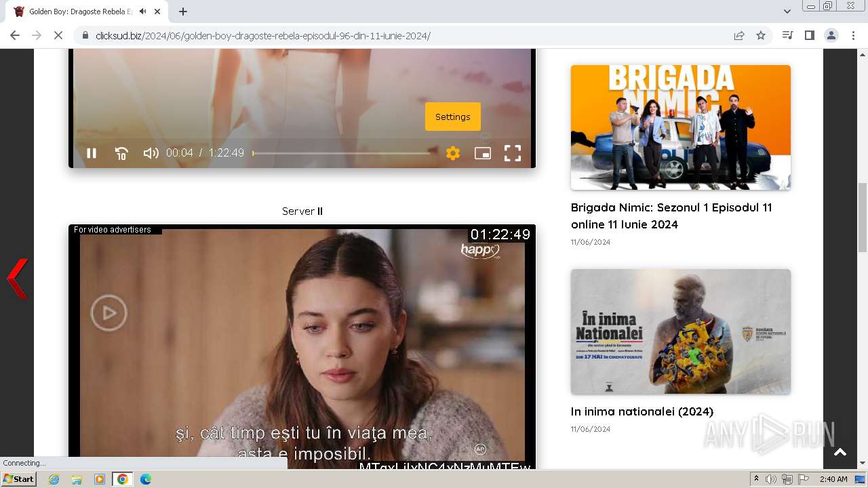868x488 pixels.
Task: Open File Explorer from taskbar
Action: click(x=77, y=479)
